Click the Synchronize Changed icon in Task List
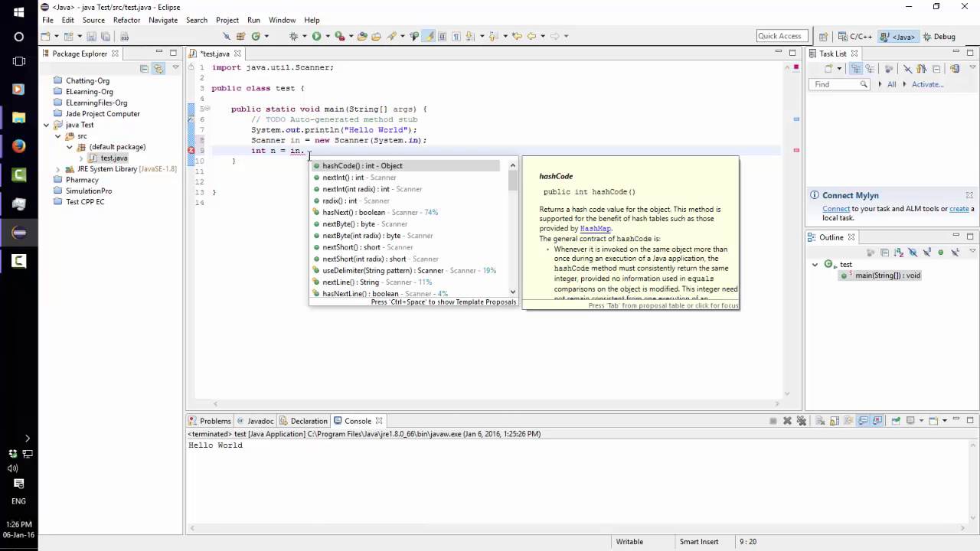The width and height of the screenshot is (980, 551). 954,68
